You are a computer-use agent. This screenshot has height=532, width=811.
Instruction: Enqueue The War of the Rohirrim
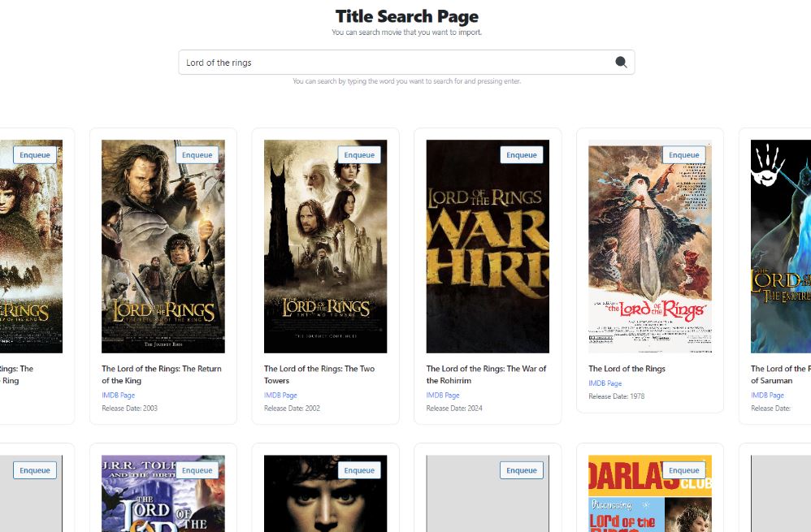(x=522, y=155)
